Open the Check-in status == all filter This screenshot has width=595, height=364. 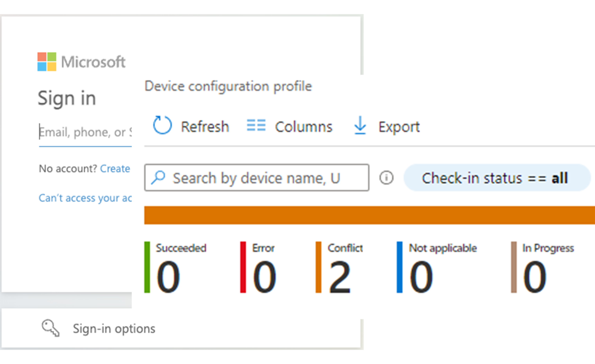click(x=497, y=178)
